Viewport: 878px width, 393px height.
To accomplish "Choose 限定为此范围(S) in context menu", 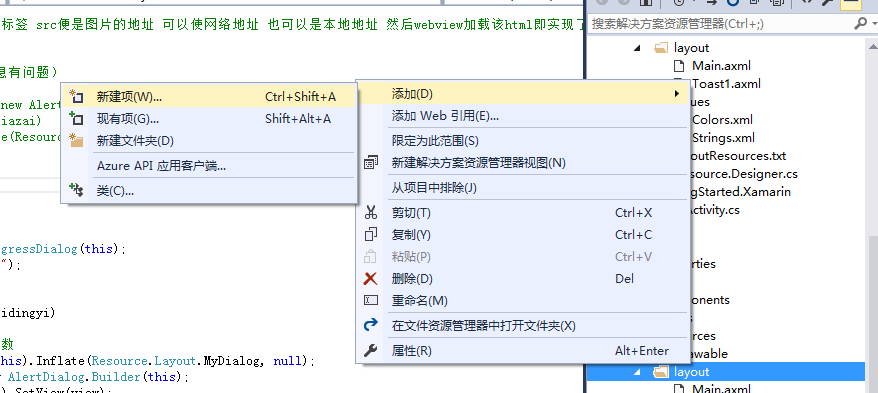I will (x=522, y=141).
